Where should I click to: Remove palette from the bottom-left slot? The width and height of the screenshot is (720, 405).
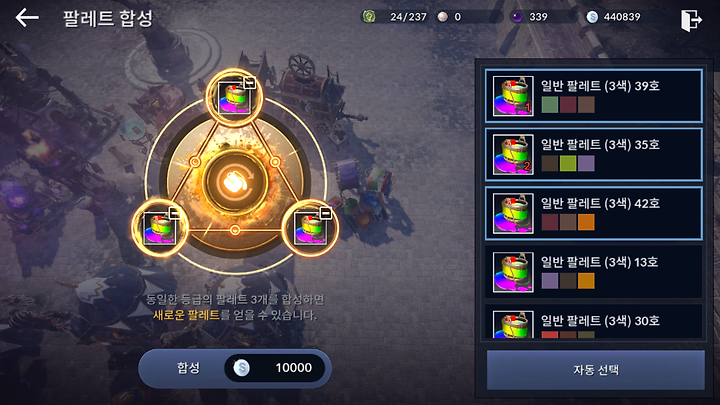tap(174, 213)
